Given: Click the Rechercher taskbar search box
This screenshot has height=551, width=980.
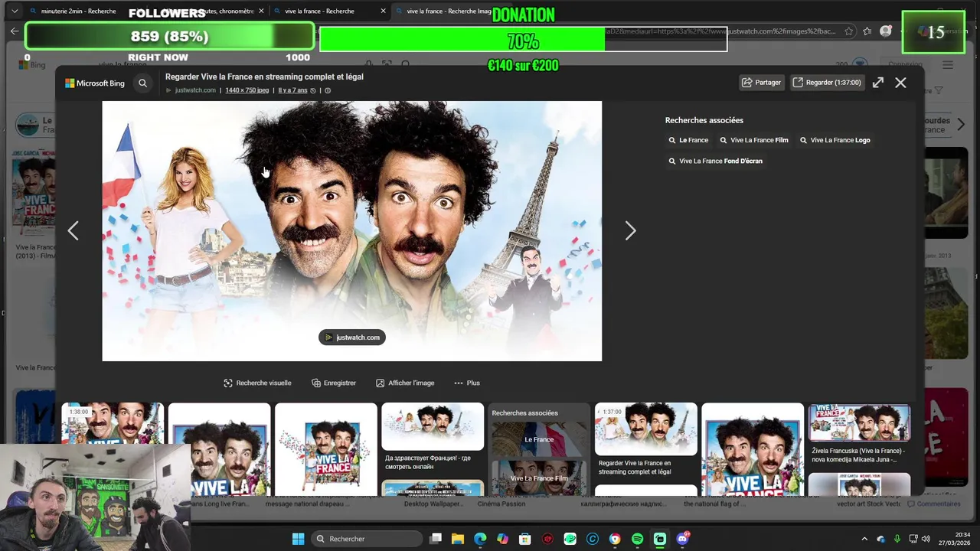Looking at the screenshot, I should pos(365,539).
